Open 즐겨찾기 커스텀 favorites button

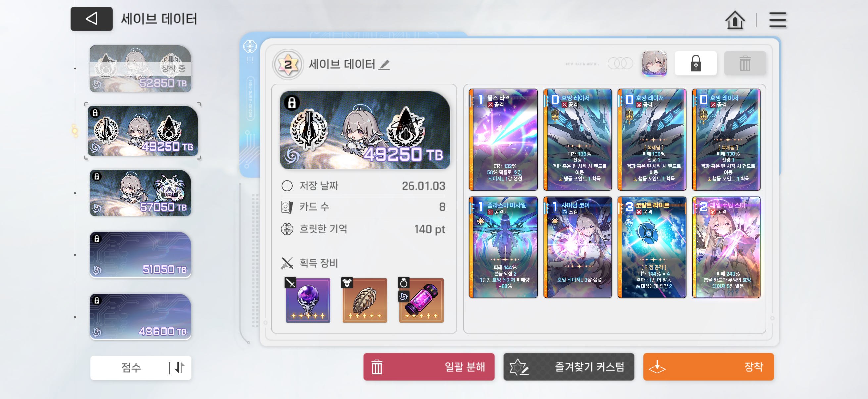tap(568, 367)
